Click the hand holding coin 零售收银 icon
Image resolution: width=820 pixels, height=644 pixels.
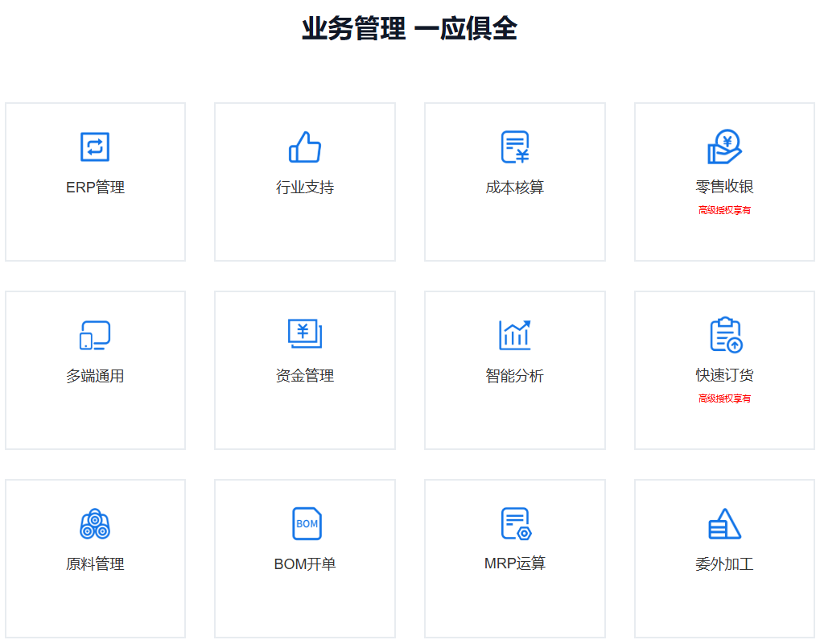724,147
